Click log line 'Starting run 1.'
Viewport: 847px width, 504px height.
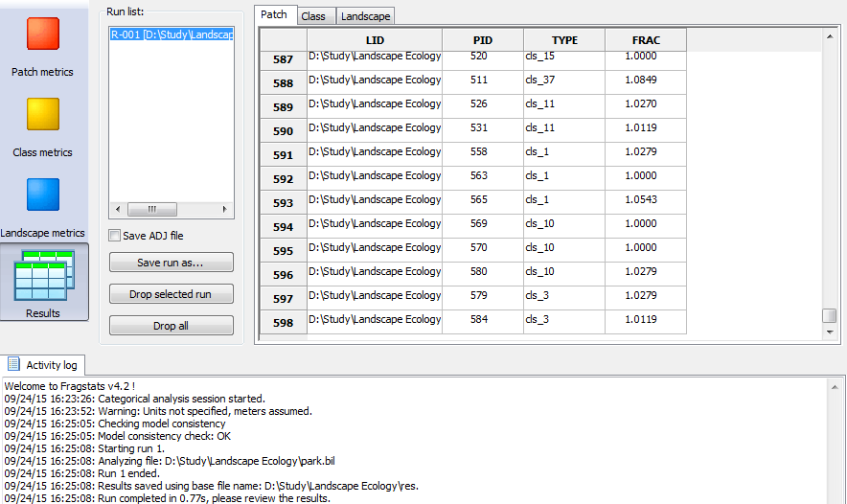85,448
